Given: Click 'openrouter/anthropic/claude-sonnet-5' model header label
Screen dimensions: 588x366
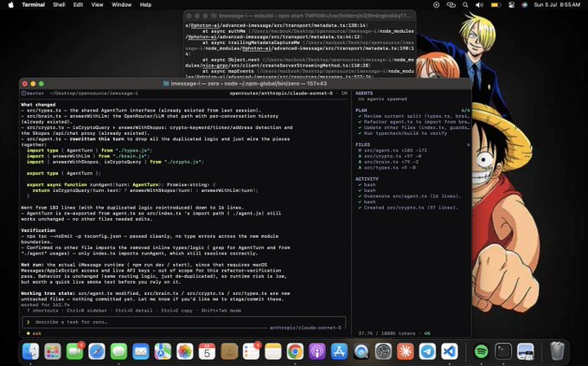Looking at the screenshot, I should [x=281, y=93].
